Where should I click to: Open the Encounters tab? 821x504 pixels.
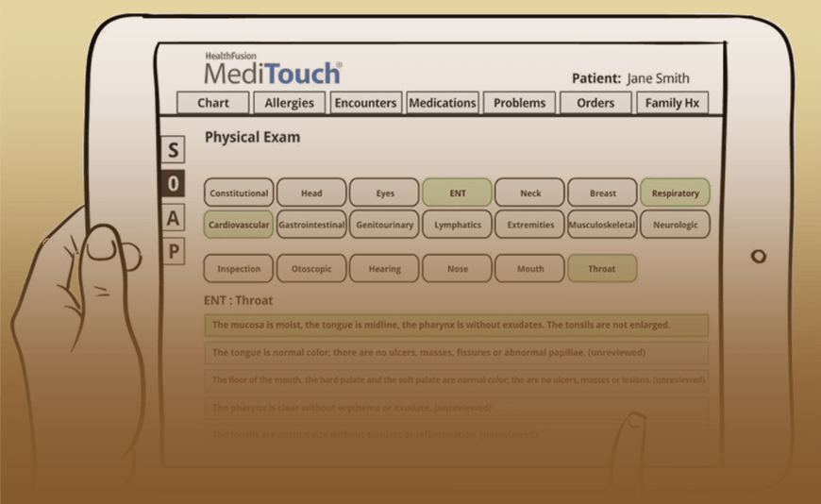point(365,103)
